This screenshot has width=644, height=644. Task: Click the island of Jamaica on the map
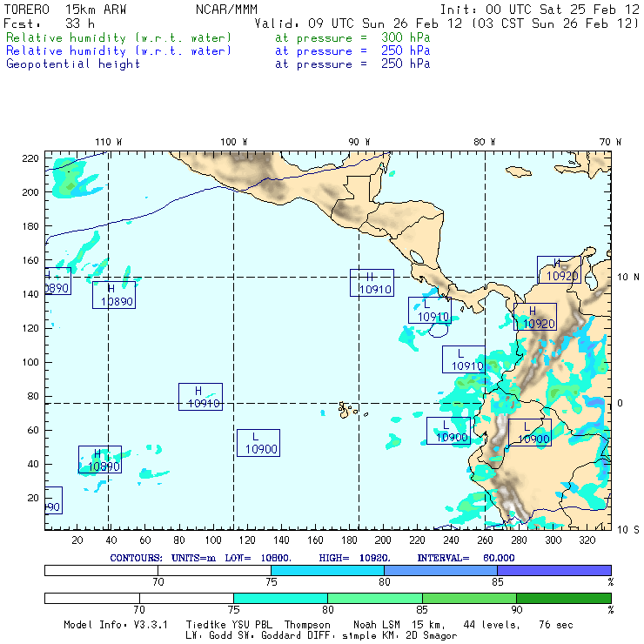click(x=519, y=171)
